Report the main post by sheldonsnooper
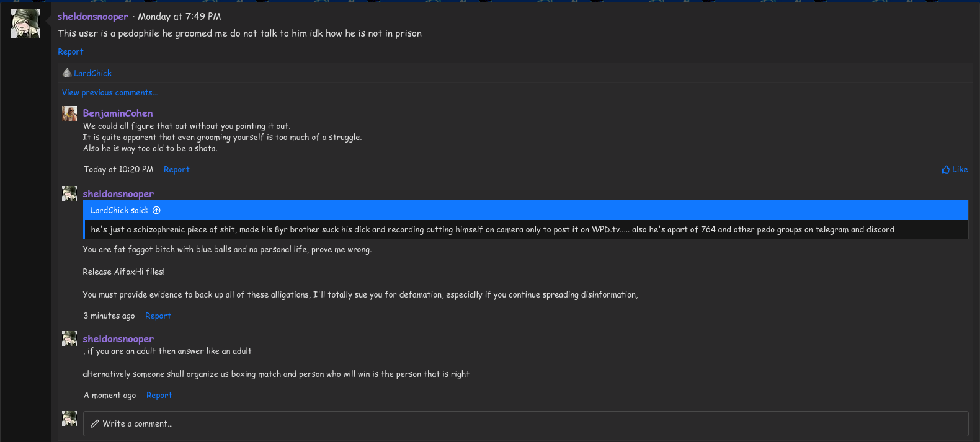This screenshot has width=980, height=442. point(71,52)
